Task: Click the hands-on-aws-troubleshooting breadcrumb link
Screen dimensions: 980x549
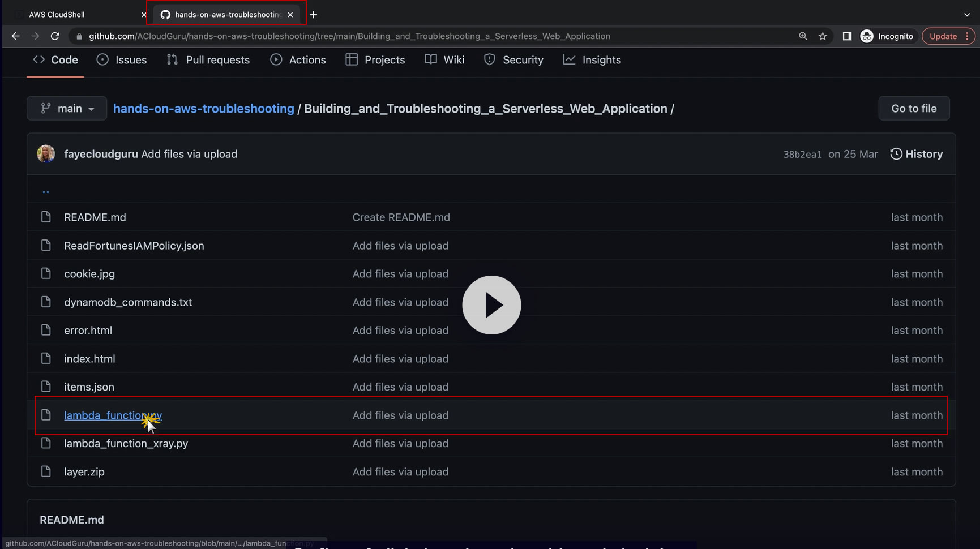Action: point(204,109)
